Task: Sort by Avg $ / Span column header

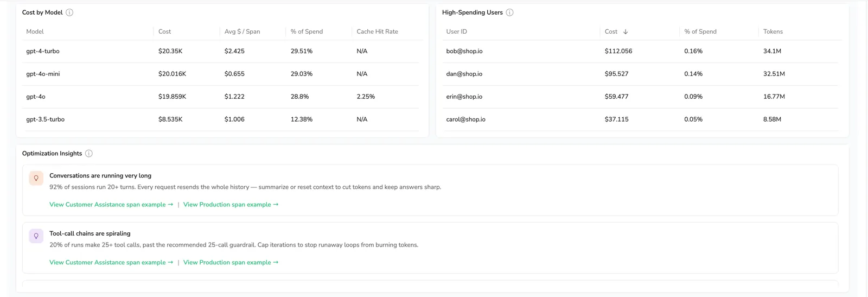Action: tap(242, 31)
